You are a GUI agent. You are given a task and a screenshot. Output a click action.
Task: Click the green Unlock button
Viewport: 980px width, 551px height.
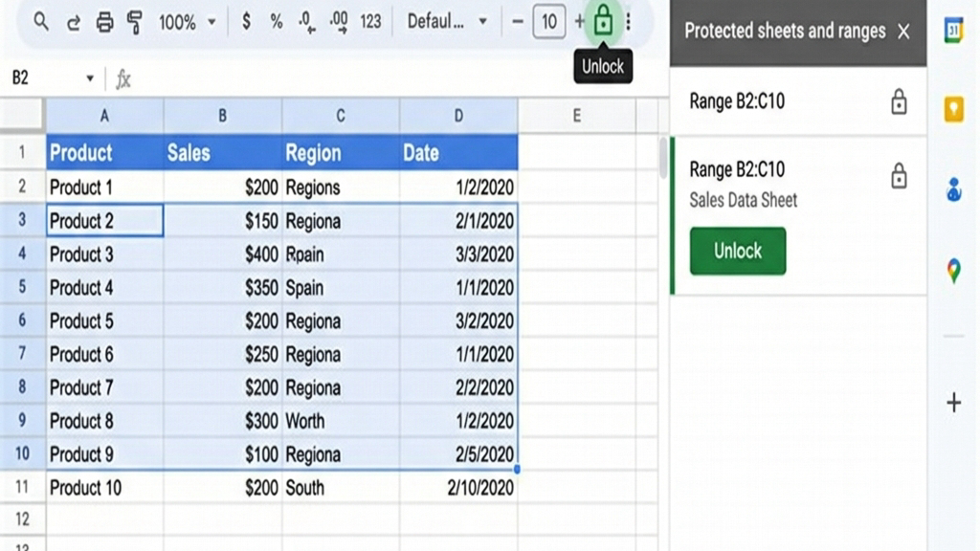(738, 252)
